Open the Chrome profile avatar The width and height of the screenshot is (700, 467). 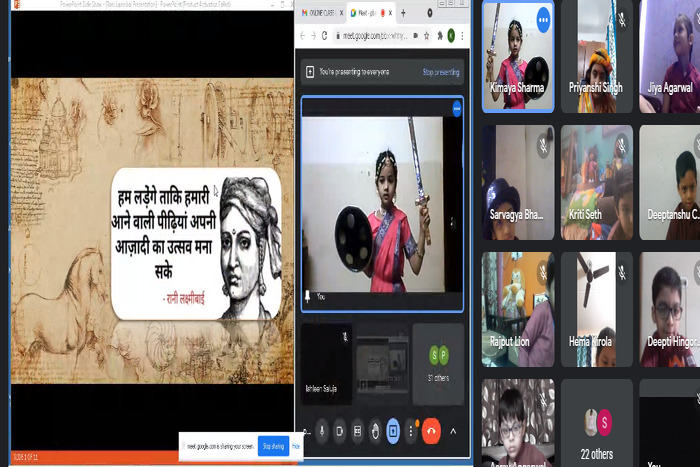[x=451, y=36]
